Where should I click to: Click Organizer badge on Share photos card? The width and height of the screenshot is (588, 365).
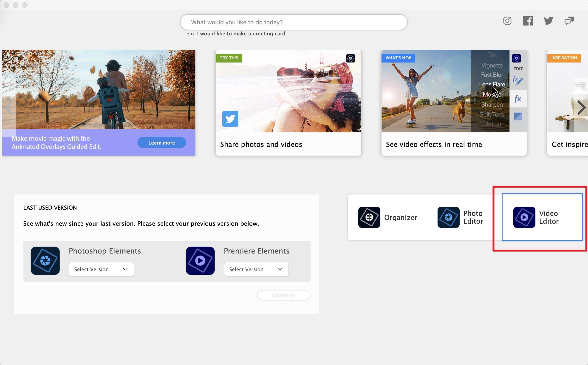point(351,58)
